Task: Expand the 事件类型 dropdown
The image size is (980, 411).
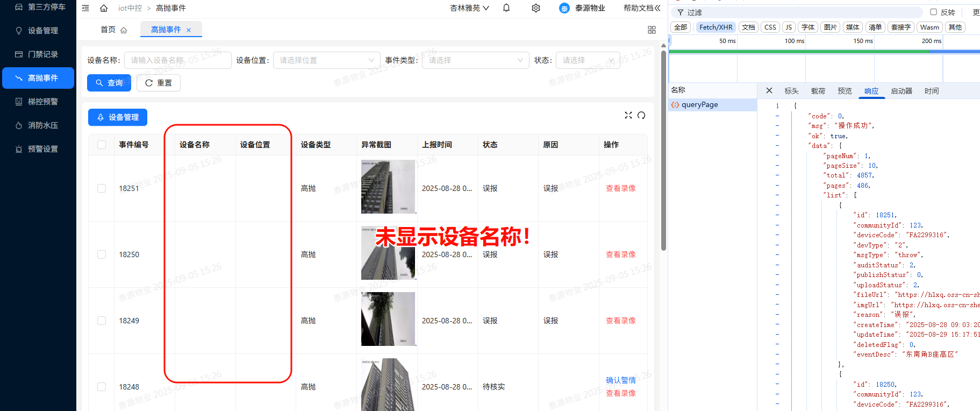Action: coord(475,60)
